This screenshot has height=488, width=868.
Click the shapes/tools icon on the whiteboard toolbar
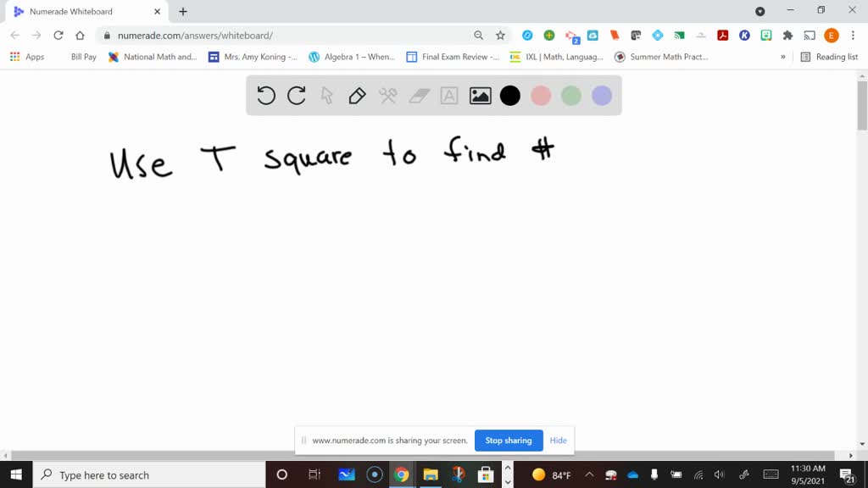click(387, 96)
